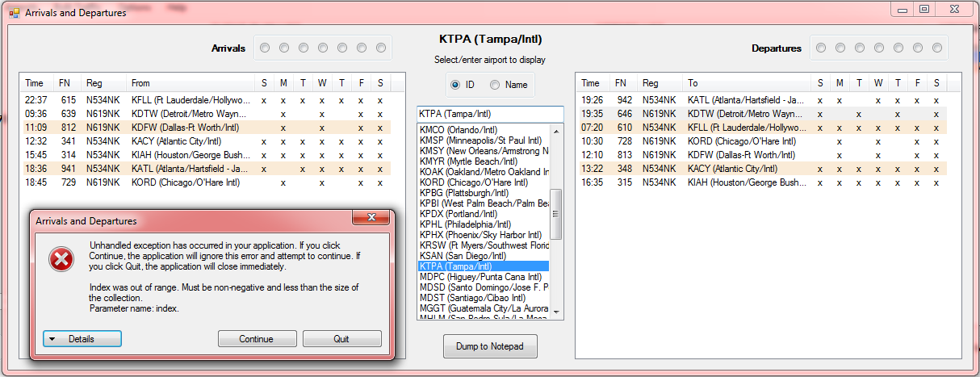
Task: Select the first Arrivals day radio button
Action: pos(265,48)
